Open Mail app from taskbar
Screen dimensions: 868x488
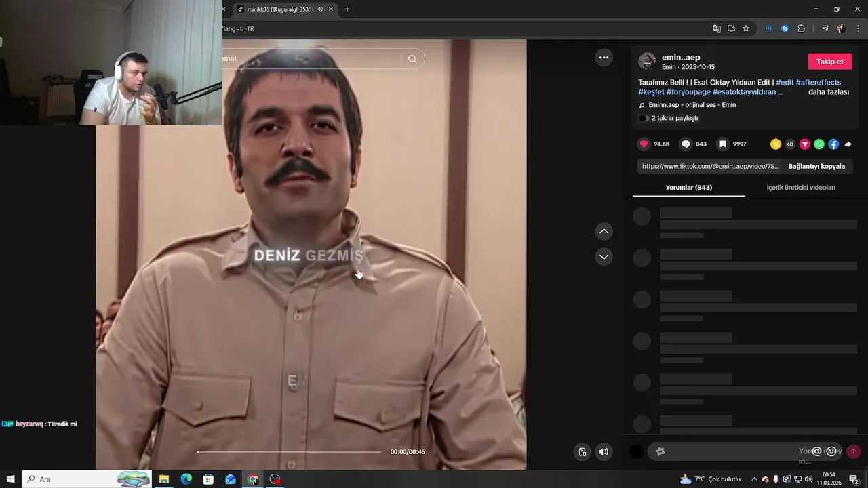[231, 479]
